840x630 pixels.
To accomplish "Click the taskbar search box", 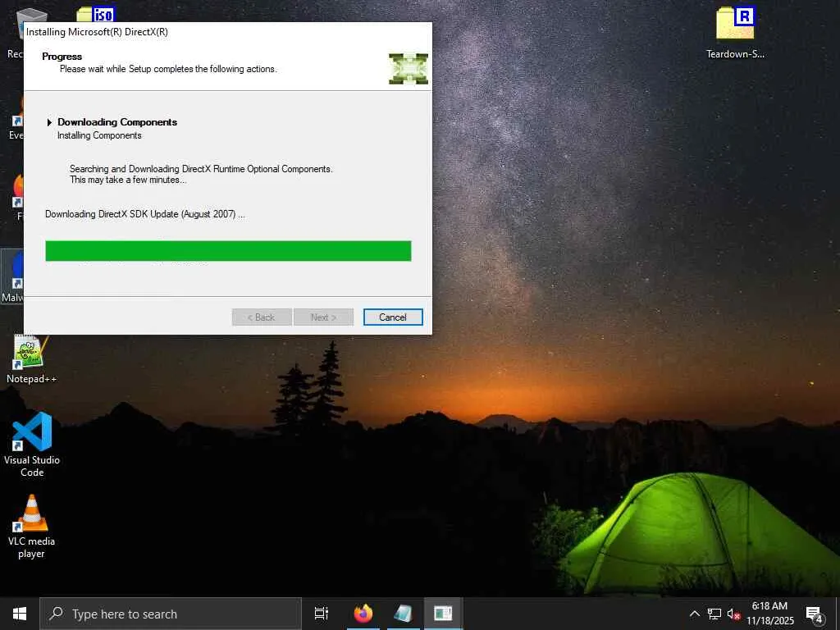I will click(x=171, y=614).
